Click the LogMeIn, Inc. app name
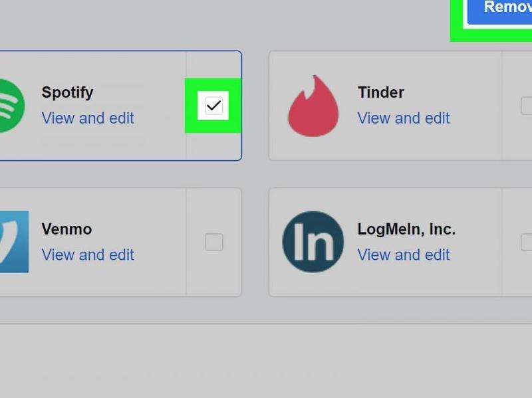The height and width of the screenshot is (398, 532). tap(406, 229)
